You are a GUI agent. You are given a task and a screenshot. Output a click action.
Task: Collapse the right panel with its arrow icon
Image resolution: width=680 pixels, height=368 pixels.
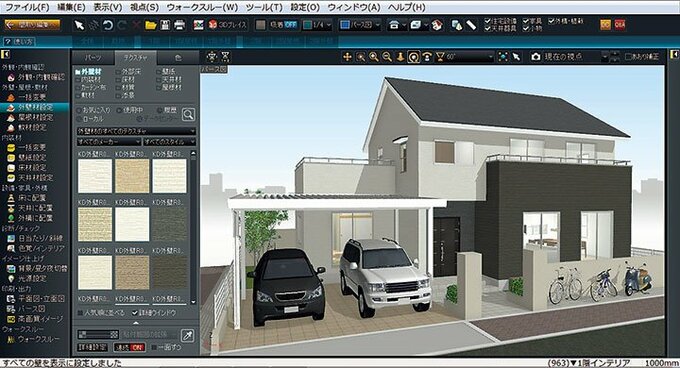tap(674, 54)
